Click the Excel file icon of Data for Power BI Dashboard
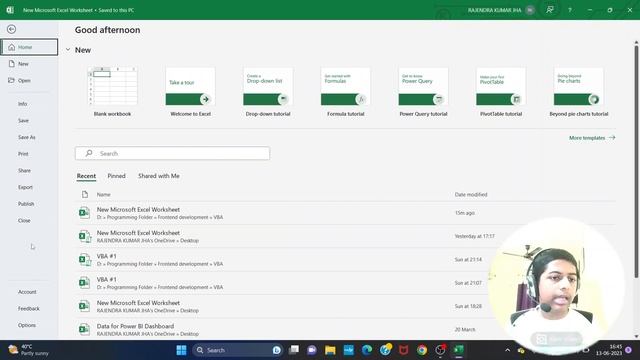Viewport: 640px width, 360px height. (84, 329)
